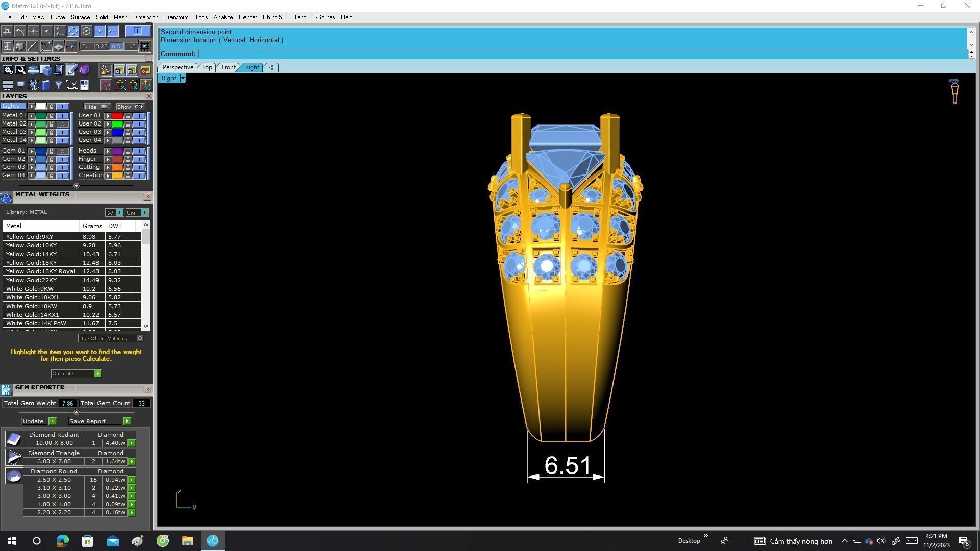980x551 pixels.
Task: Open the blue book library icon
Action: pos(46,85)
